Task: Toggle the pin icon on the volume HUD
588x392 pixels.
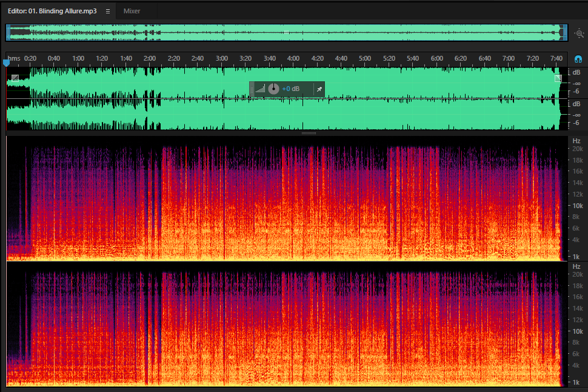Action: [x=319, y=89]
